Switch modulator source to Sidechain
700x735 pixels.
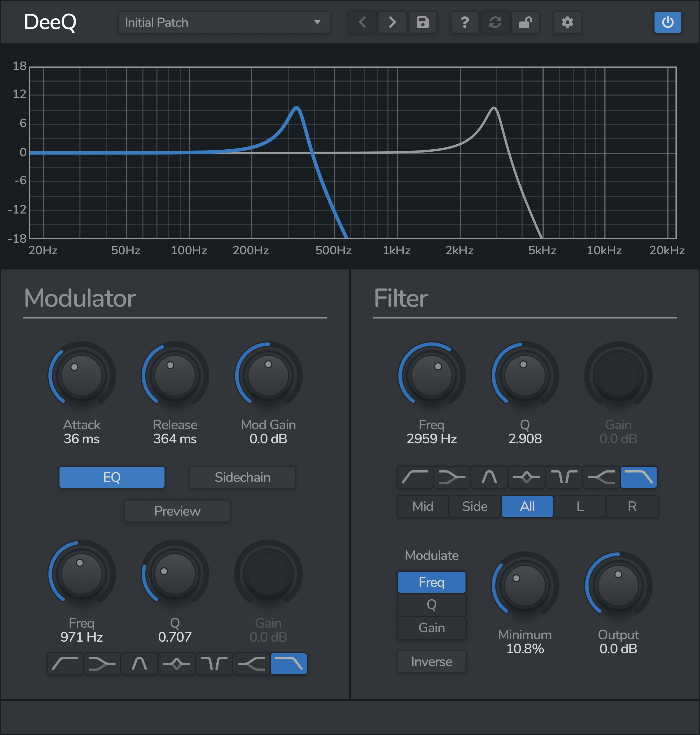click(242, 477)
